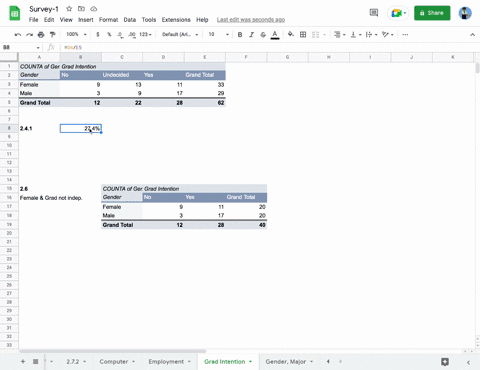Viewport: 480px width, 370px height.
Task: Click the Print icon
Action: point(41,34)
